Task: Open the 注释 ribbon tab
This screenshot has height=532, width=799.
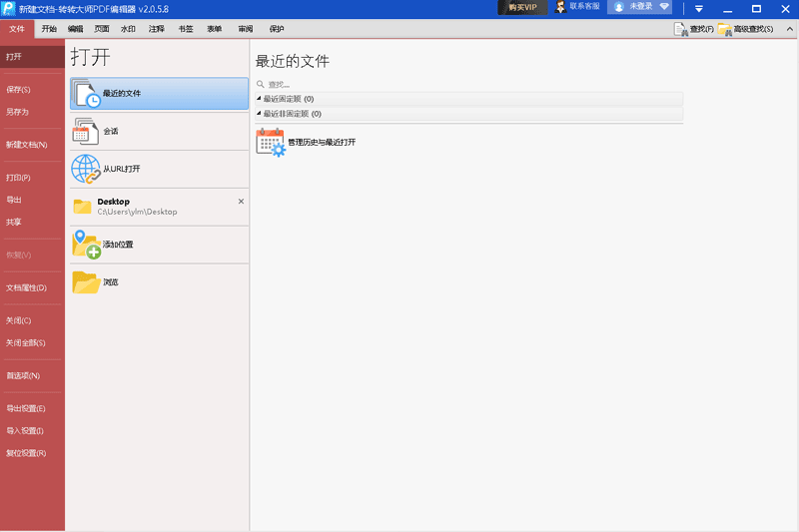Action: pyautogui.click(x=156, y=29)
